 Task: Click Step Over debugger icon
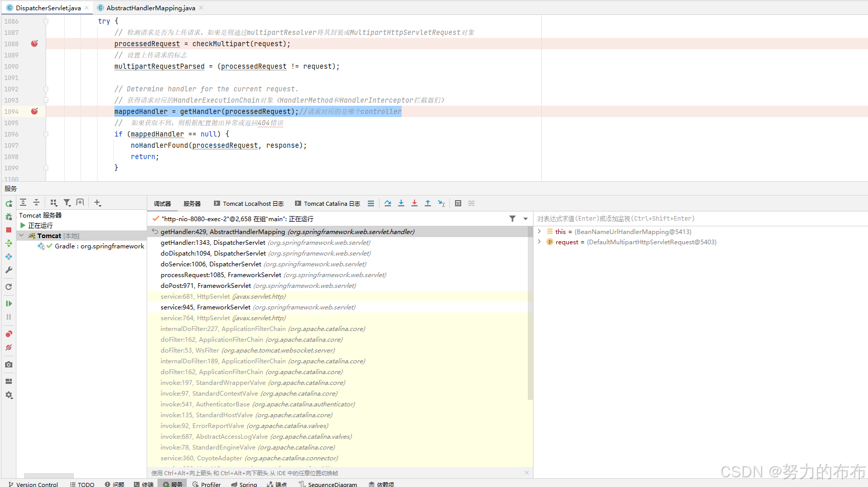pos(388,203)
